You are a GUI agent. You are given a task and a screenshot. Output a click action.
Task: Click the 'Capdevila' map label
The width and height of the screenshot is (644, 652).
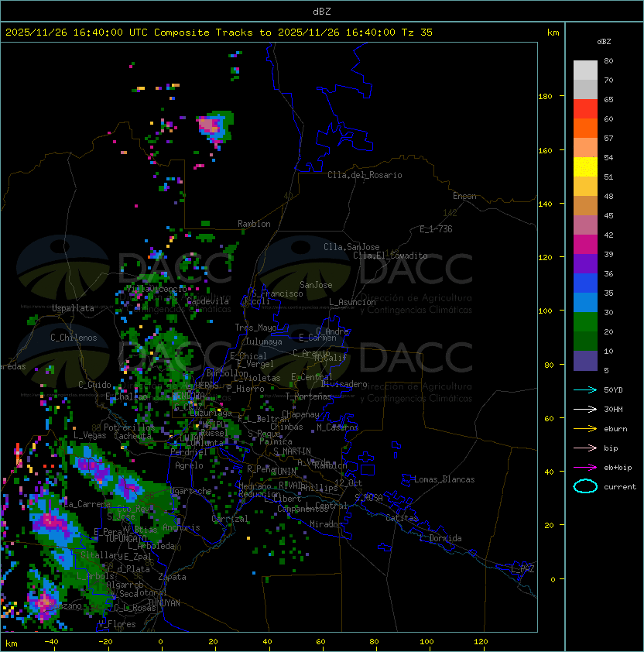point(207,301)
